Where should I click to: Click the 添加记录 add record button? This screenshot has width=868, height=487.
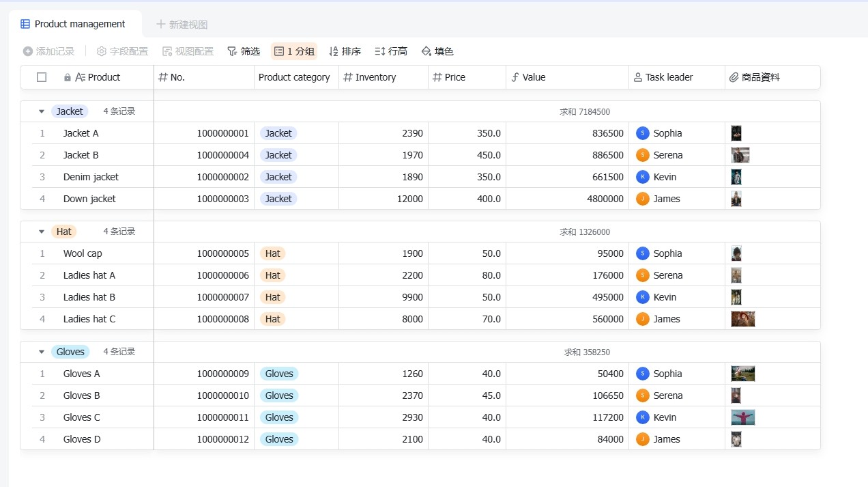[x=48, y=51]
